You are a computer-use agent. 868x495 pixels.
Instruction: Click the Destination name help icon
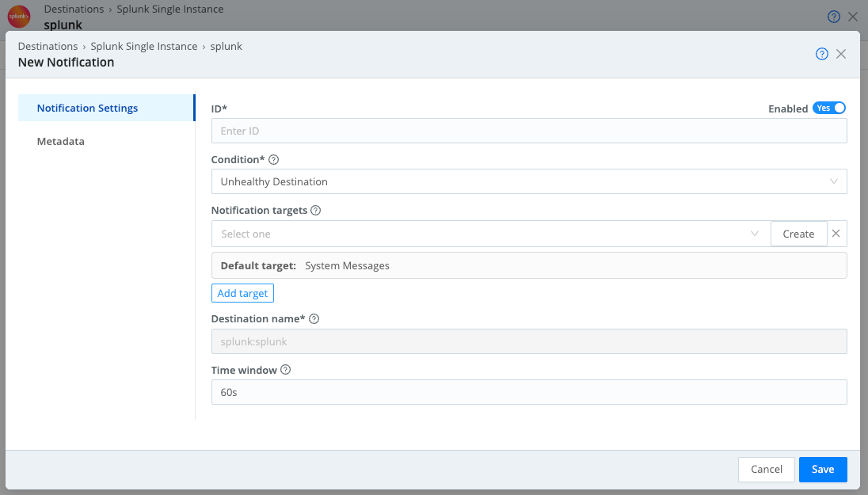click(x=314, y=318)
